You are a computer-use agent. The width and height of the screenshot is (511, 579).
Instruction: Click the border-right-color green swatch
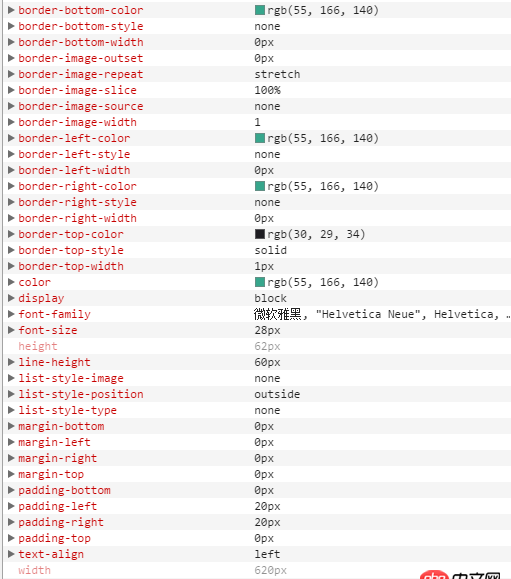(x=260, y=186)
